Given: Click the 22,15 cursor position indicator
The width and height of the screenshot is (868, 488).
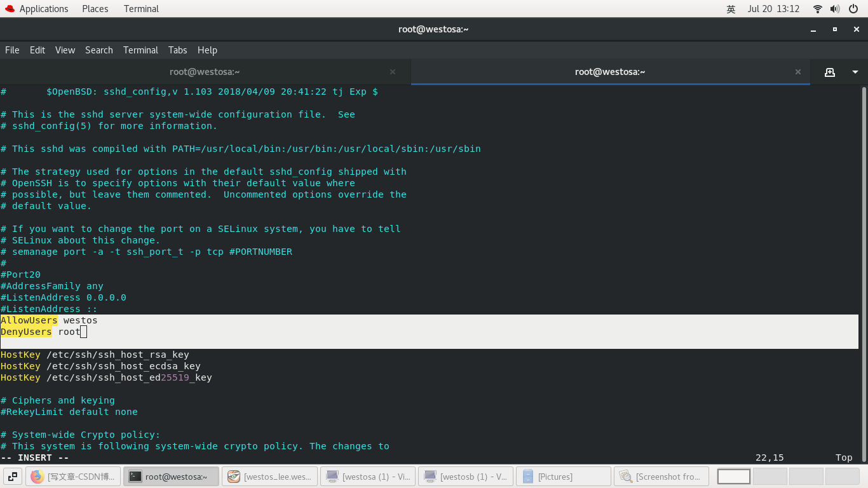Looking at the screenshot, I should click(x=770, y=457).
